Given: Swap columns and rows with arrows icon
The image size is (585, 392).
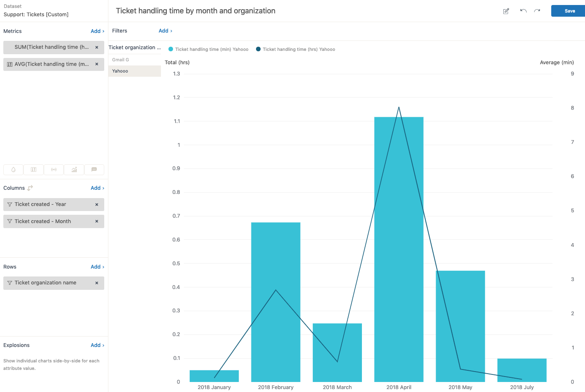Looking at the screenshot, I should [30, 188].
